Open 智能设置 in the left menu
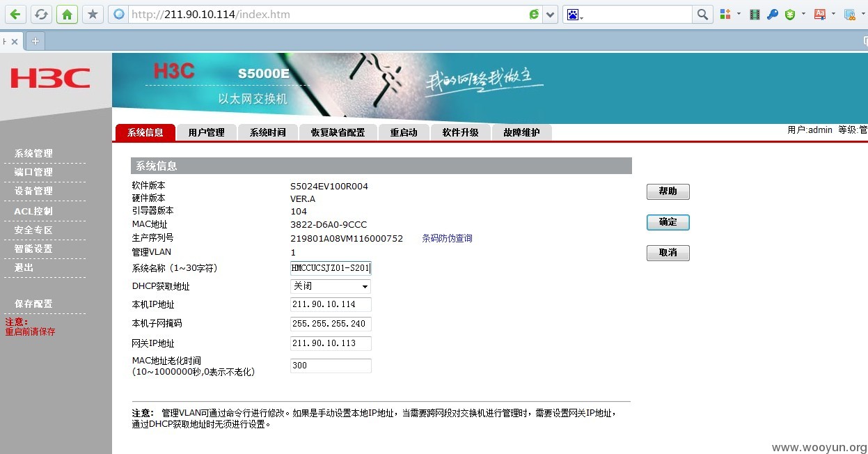 click(33, 249)
